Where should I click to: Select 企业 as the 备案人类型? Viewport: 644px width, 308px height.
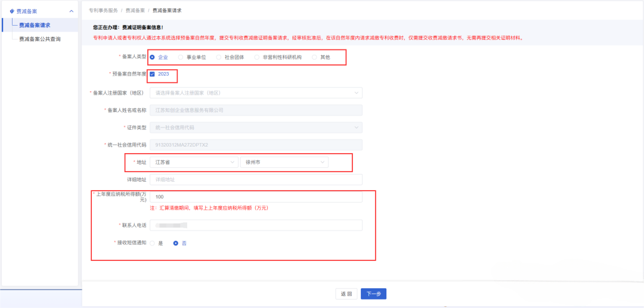point(153,57)
